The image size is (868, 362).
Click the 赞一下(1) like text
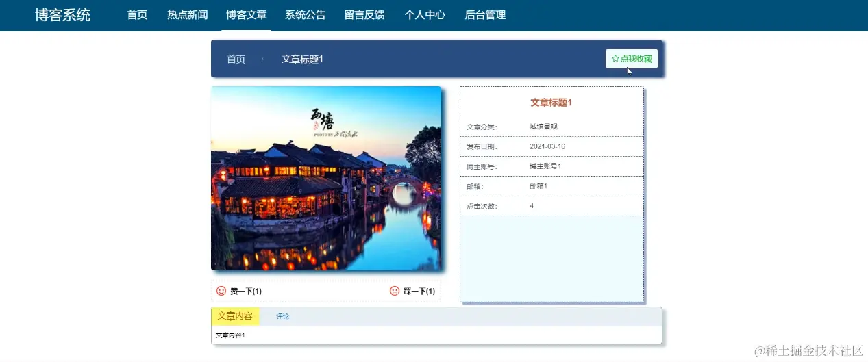(246, 292)
